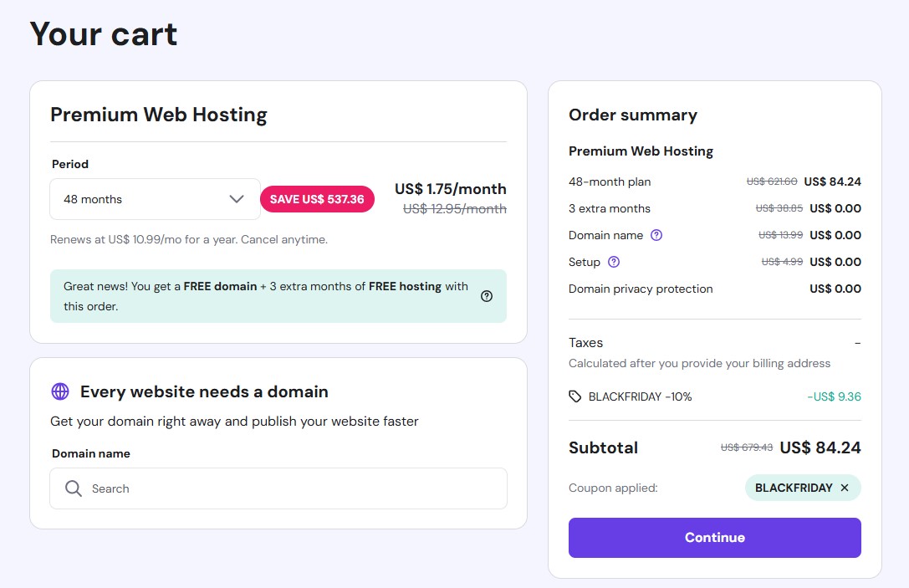The height and width of the screenshot is (588, 909).
Task: Click the Taxes row label
Action: [585, 342]
